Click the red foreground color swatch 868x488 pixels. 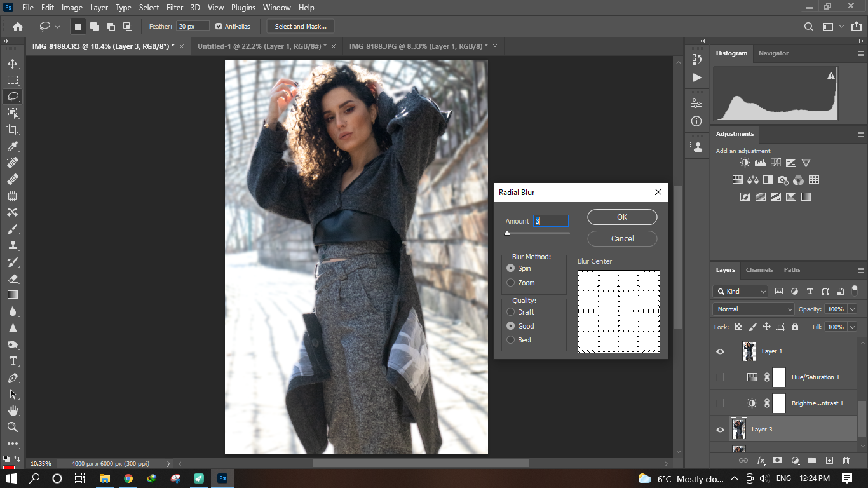(x=8, y=469)
